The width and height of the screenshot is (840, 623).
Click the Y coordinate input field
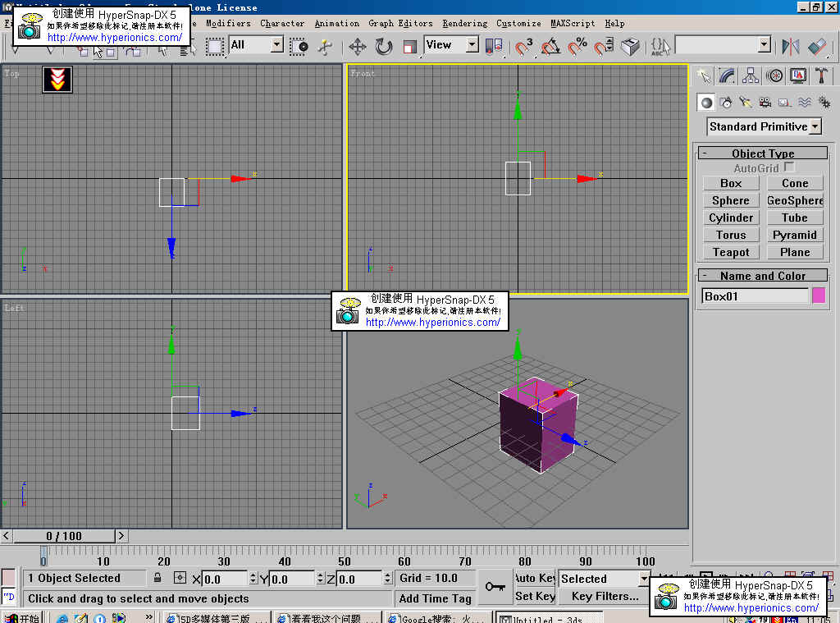coord(291,579)
